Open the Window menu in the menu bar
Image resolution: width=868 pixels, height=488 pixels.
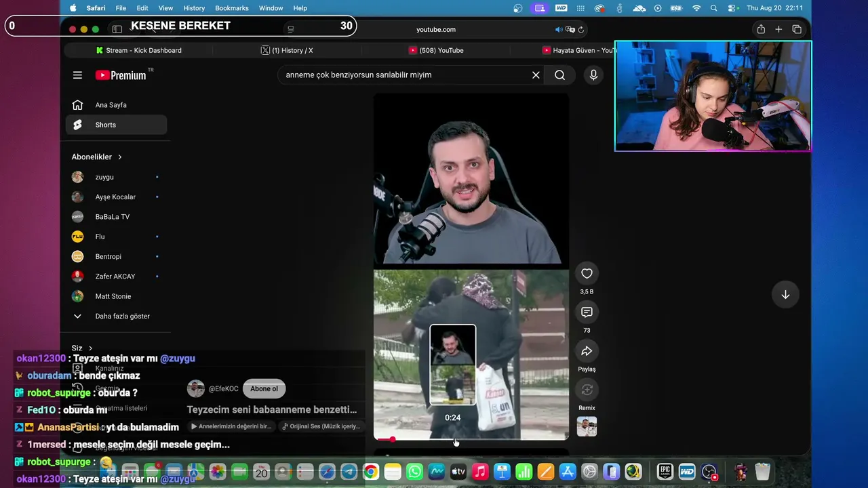271,8
